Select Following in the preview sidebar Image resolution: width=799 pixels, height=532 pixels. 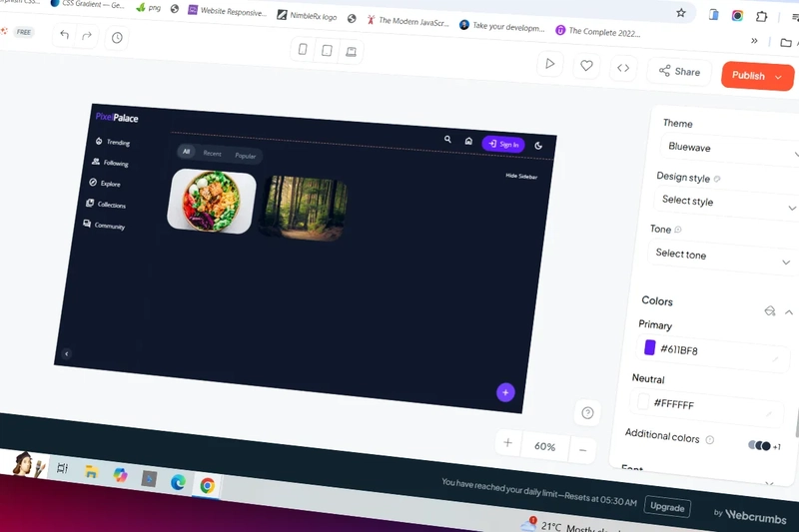[110, 163]
